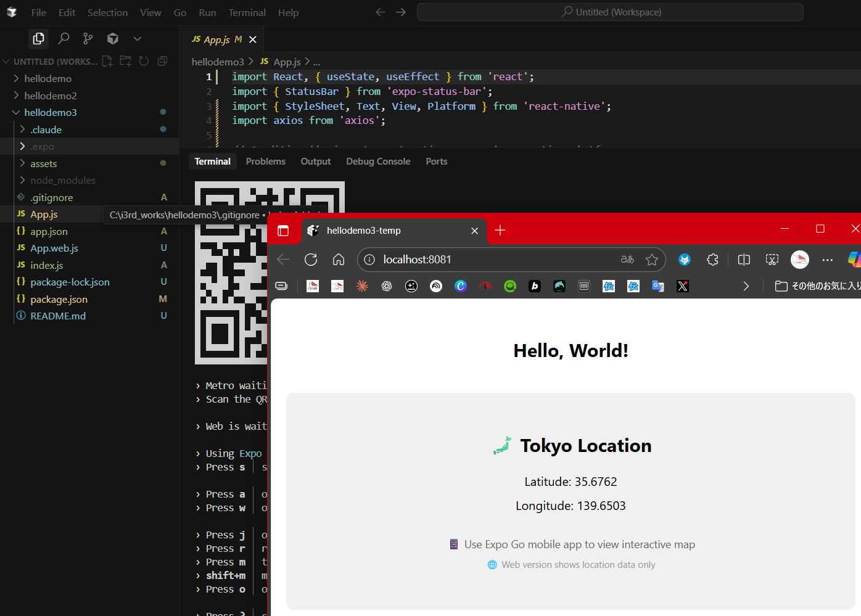
Task: Open a new browser tab
Action: (500, 230)
